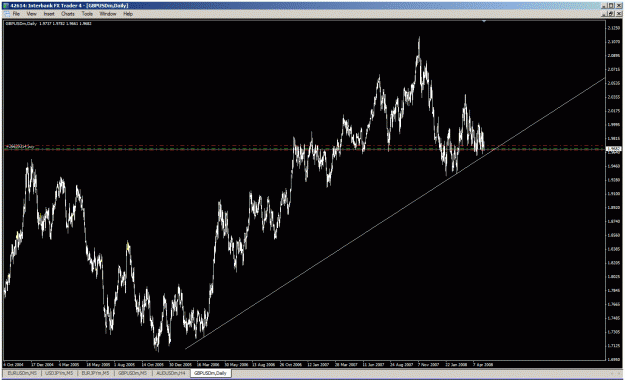Select the GBPUSDm,Daily chart tab

[210, 373]
